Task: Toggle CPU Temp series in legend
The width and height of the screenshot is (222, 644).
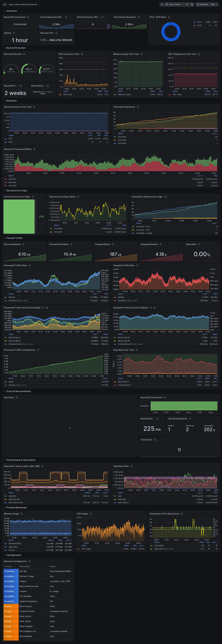Action: tap(177, 95)
